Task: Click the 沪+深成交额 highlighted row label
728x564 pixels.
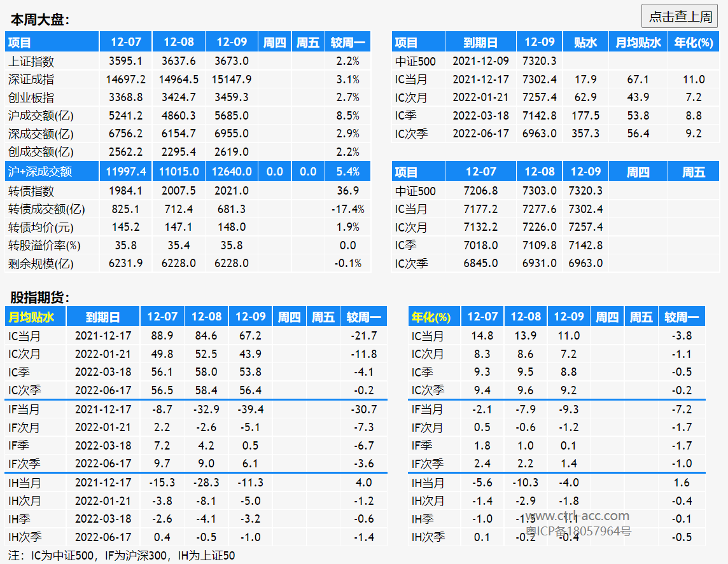Action: coord(40,172)
